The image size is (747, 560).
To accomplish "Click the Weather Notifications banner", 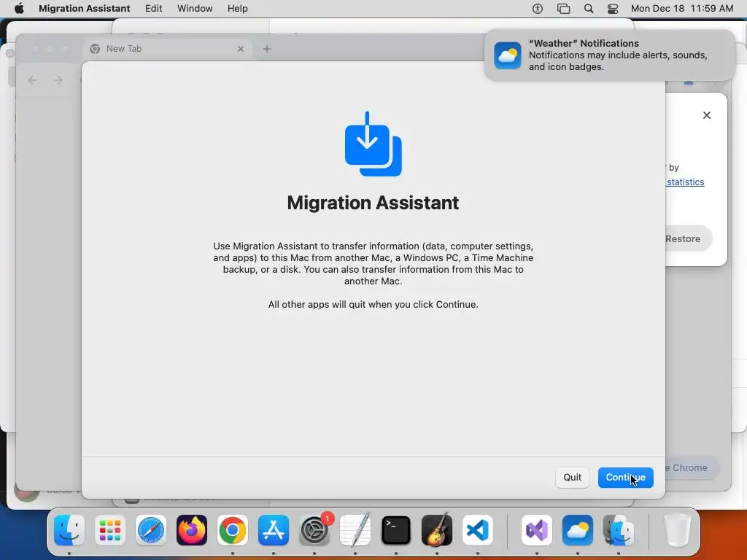I will (610, 55).
